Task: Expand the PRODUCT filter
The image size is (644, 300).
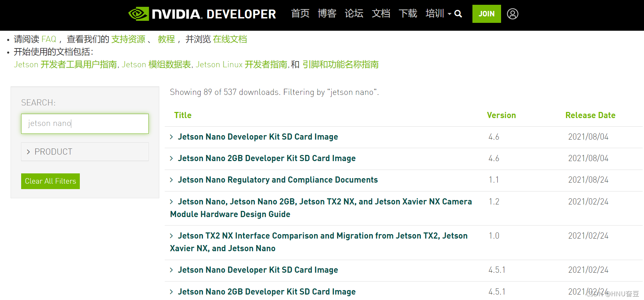Action: click(x=85, y=152)
